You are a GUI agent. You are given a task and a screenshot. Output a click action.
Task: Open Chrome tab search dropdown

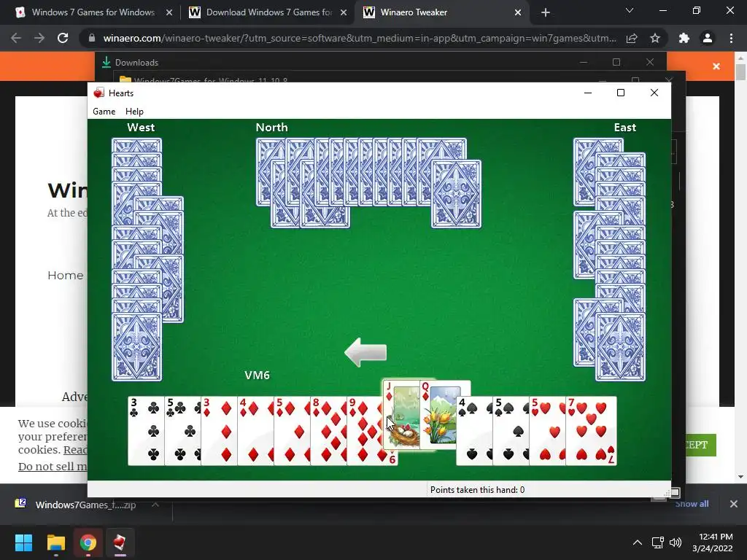tap(630, 10)
